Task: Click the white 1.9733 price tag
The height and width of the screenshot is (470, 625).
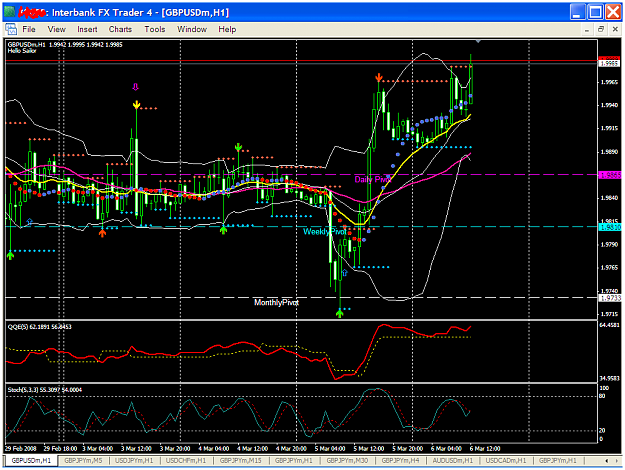Action: point(610,298)
